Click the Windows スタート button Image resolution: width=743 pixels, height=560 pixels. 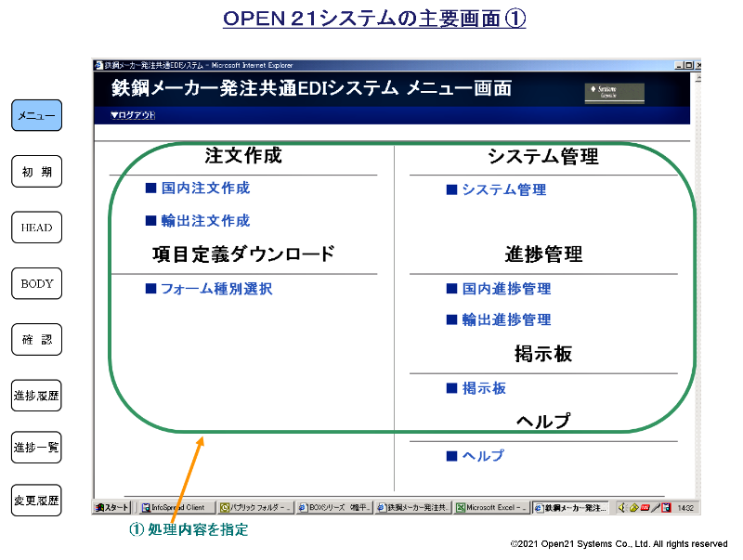tap(111, 507)
